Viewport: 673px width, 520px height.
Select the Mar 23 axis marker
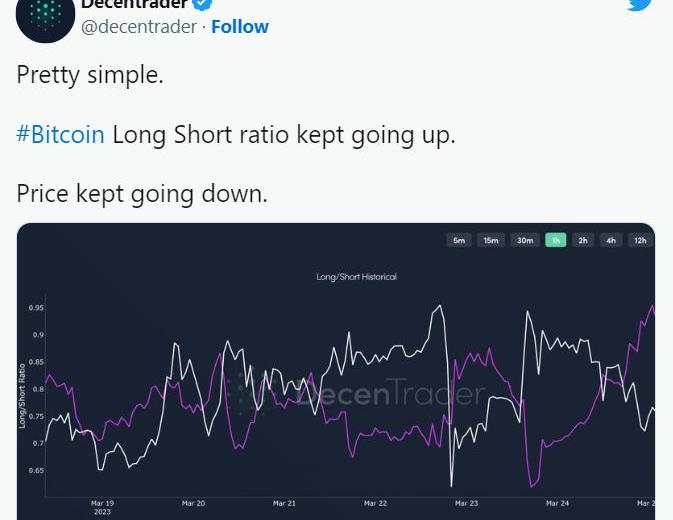coord(466,503)
